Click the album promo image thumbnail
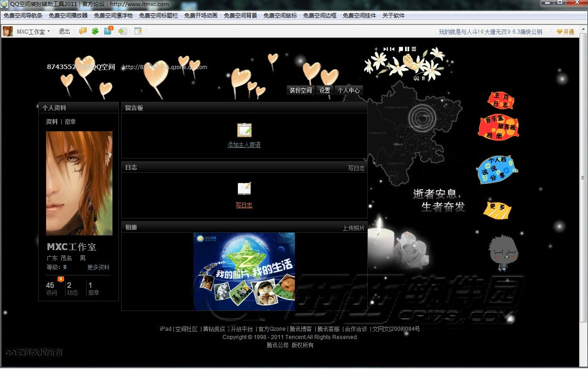The image size is (588, 369). [244, 271]
